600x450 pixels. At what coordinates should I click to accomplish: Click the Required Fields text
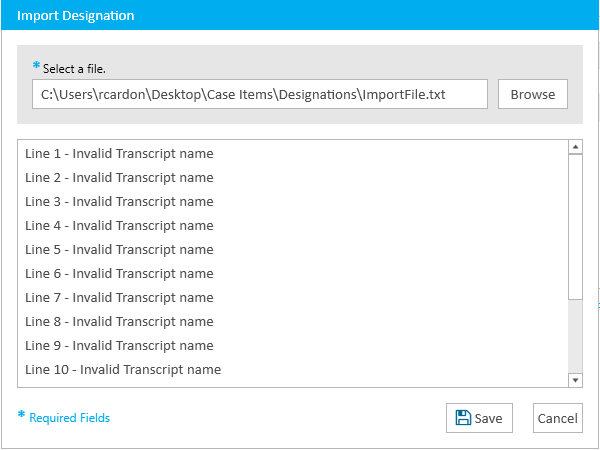[x=70, y=417]
